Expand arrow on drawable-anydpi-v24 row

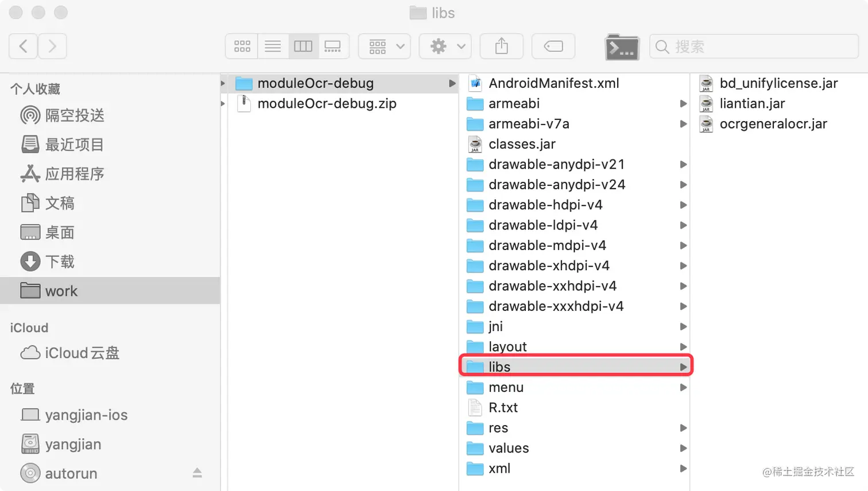click(x=683, y=185)
